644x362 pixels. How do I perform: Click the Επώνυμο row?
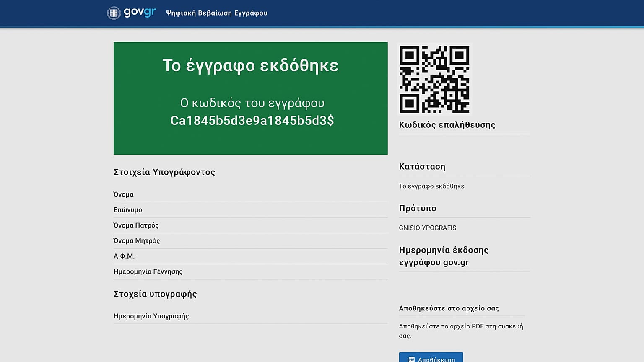coord(251,210)
